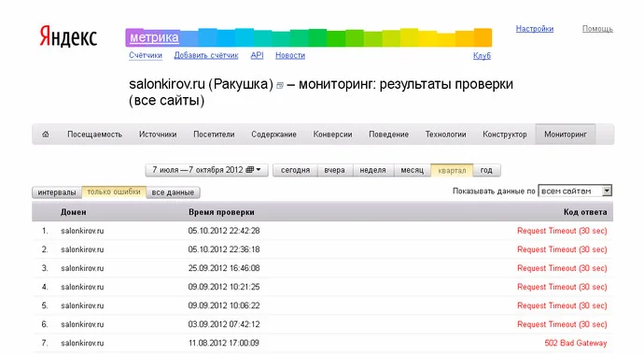Image resolution: width=644 pixels, height=354 pixels.
Task: Click check time 05.10.2012 22:36:18
Action: [x=224, y=249]
